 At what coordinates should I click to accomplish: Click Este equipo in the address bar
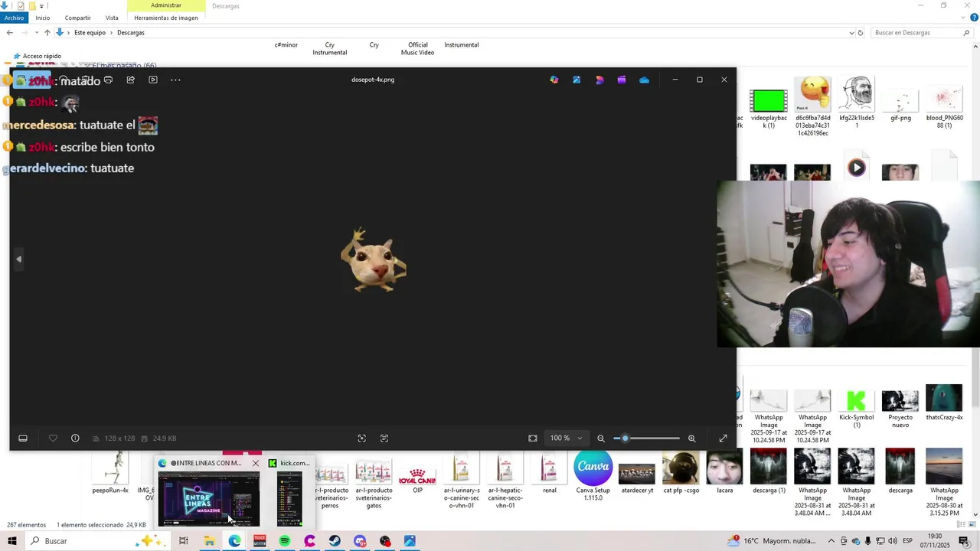pos(90,33)
